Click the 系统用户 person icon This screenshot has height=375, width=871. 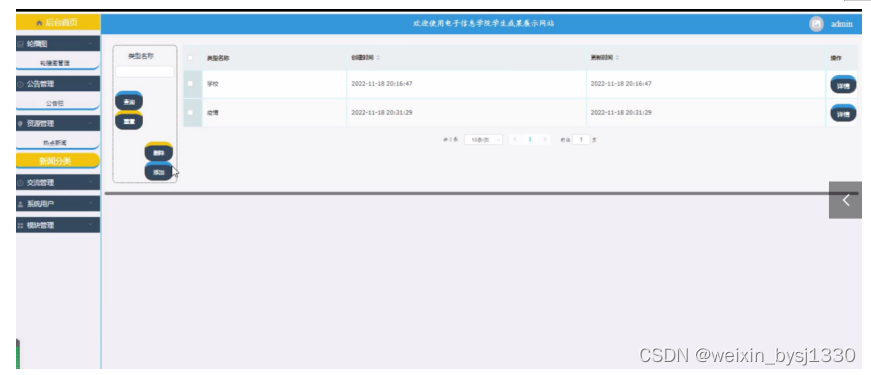[x=21, y=204]
